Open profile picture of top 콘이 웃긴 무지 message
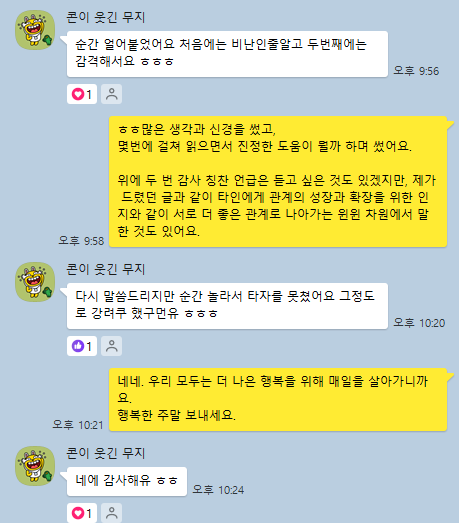459x523 pixels. [x=35, y=30]
